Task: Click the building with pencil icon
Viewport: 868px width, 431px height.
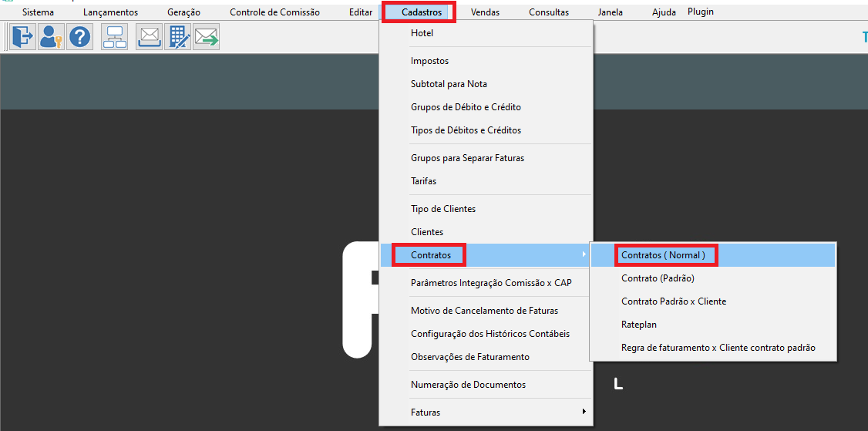Action: coord(178,37)
